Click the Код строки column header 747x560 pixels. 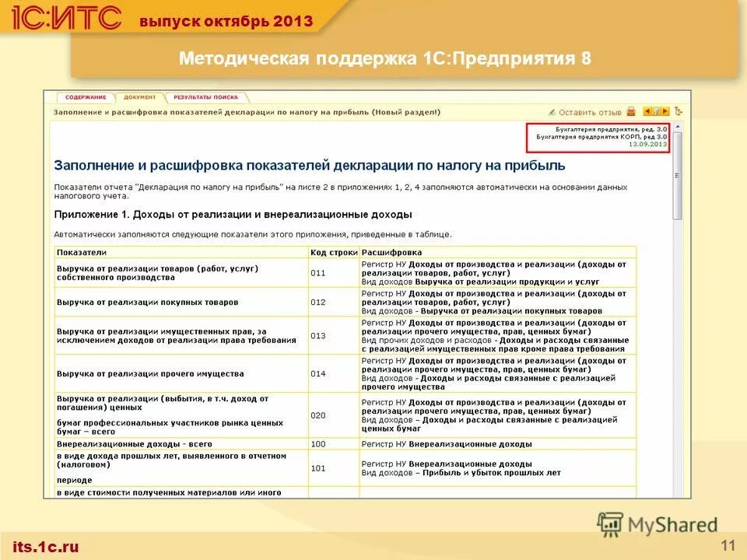point(334,252)
